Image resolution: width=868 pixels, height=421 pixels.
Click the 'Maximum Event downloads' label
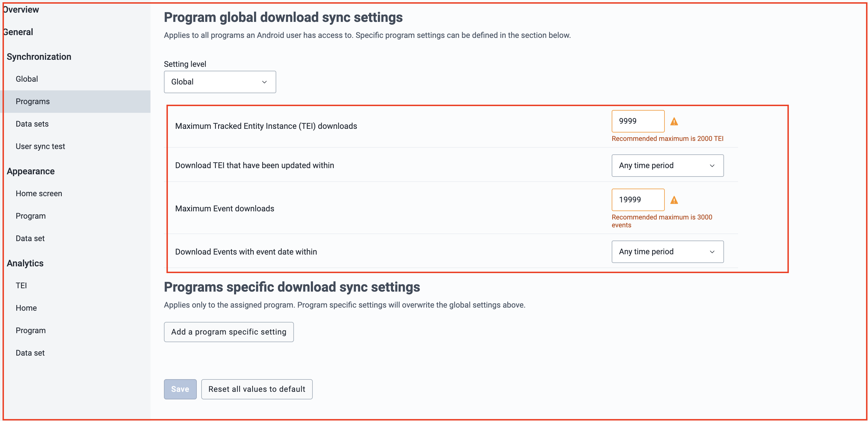coord(224,209)
